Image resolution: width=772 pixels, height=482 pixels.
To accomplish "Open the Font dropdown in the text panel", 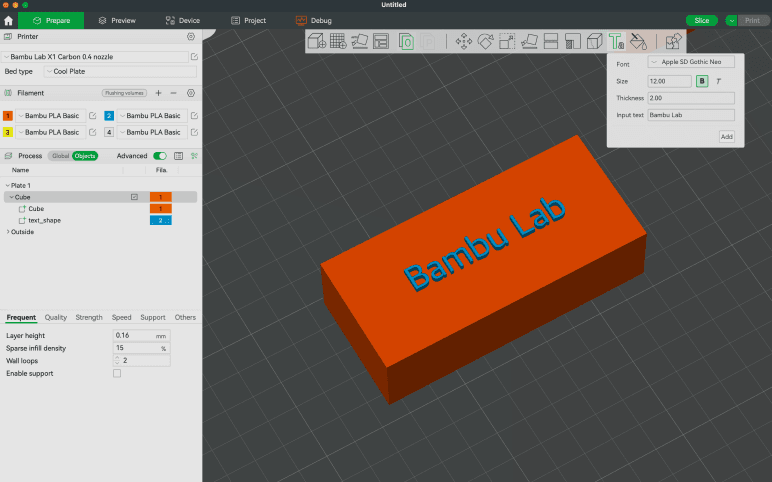I will point(690,62).
